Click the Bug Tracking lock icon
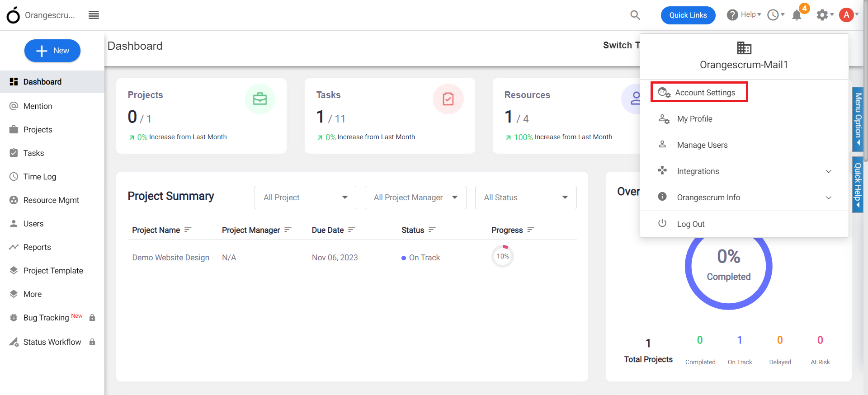Viewport: 868px width, 395px height. [x=92, y=318]
